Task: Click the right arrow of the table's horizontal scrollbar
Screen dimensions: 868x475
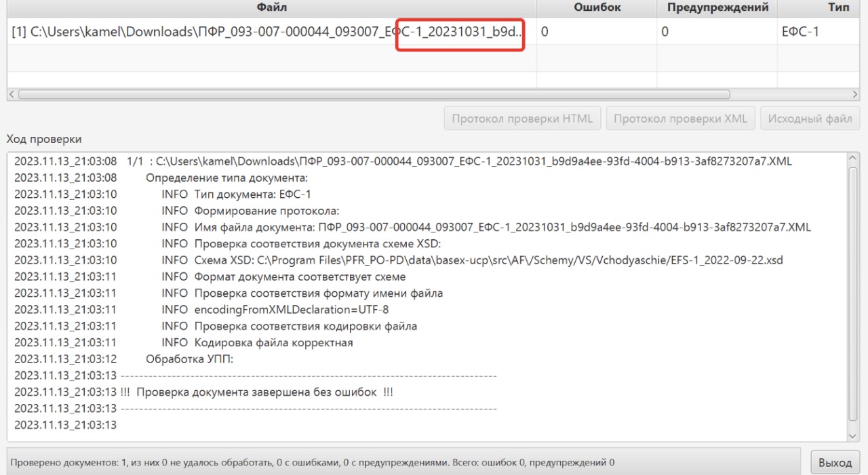Action: pyautogui.click(x=855, y=95)
